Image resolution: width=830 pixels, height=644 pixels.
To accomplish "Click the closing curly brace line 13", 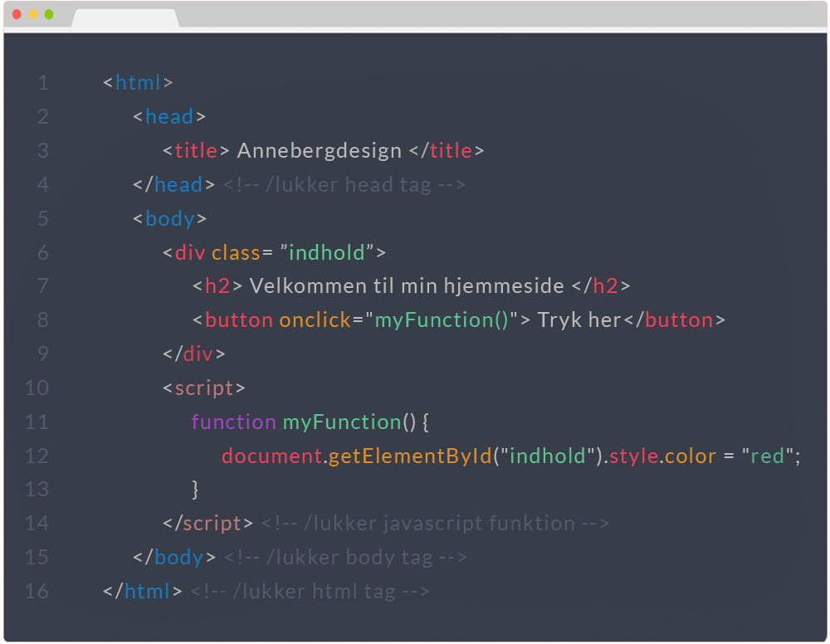I will tap(195, 490).
